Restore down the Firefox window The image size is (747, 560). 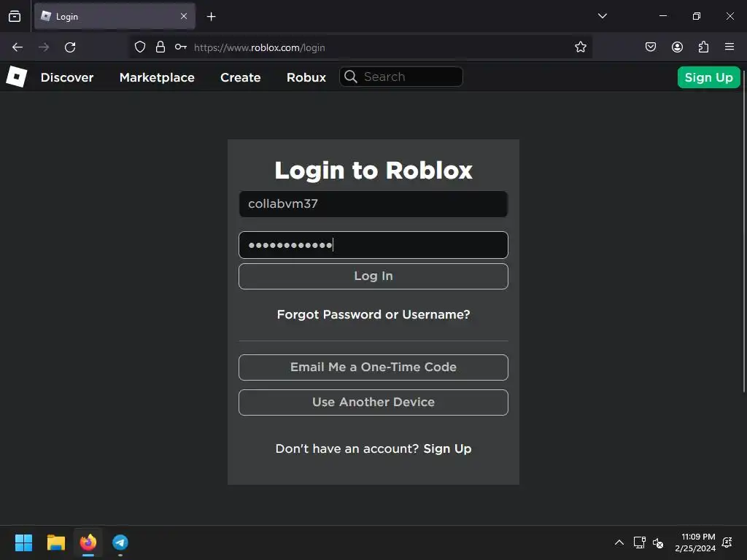(x=697, y=16)
